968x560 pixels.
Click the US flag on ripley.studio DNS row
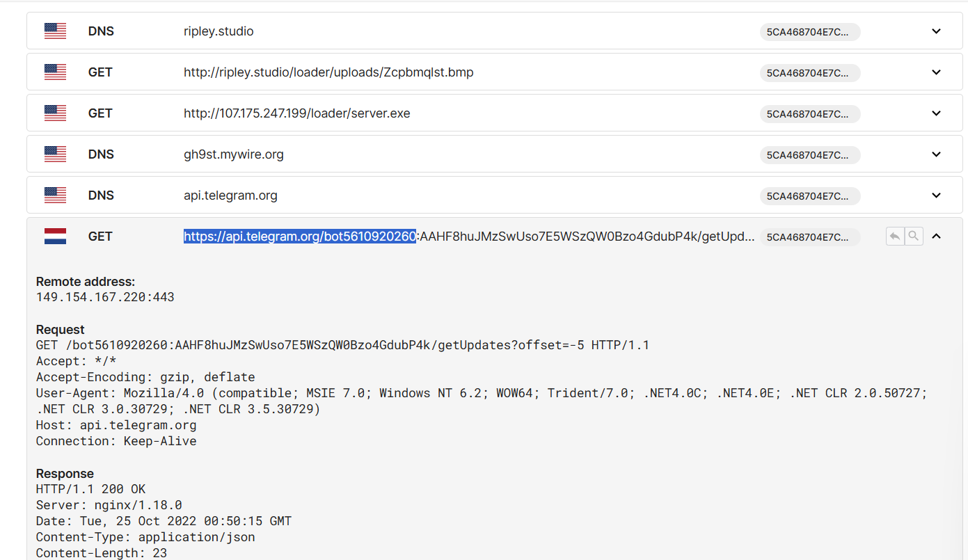55,31
